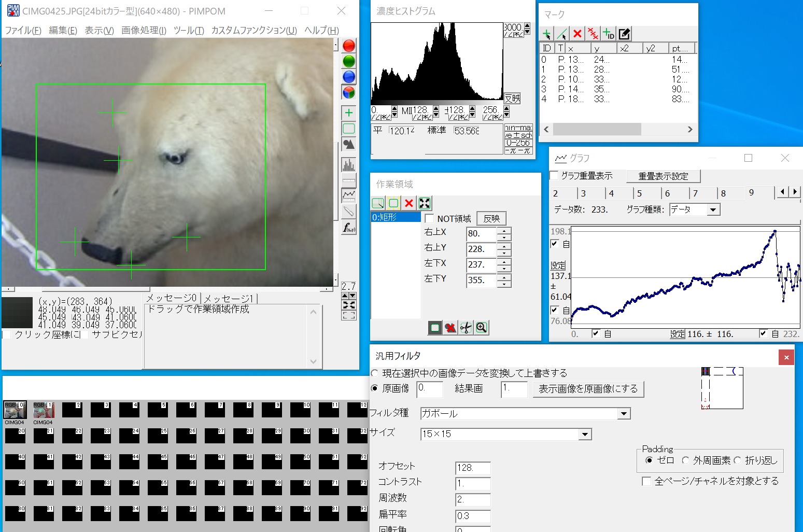Choose the green cross marker tool
This screenshot has width=803, height=532.
pos(348,112)
